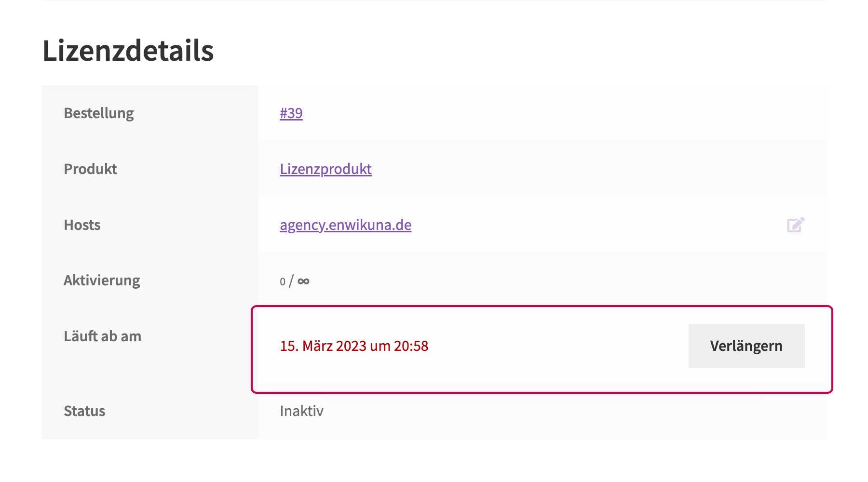Click the activation count digit 0
The height and width of the screenshot is (482, 868).
coord(283,281)
